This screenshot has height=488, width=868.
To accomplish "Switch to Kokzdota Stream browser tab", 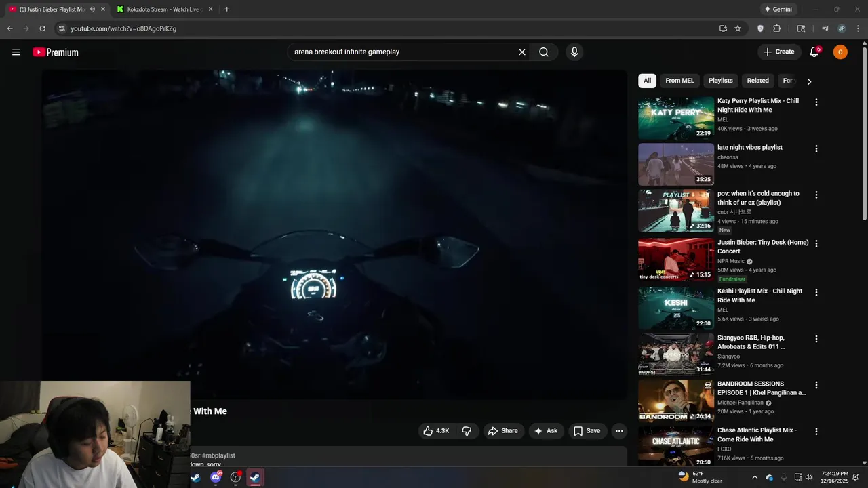I will (x=163, y=9).
